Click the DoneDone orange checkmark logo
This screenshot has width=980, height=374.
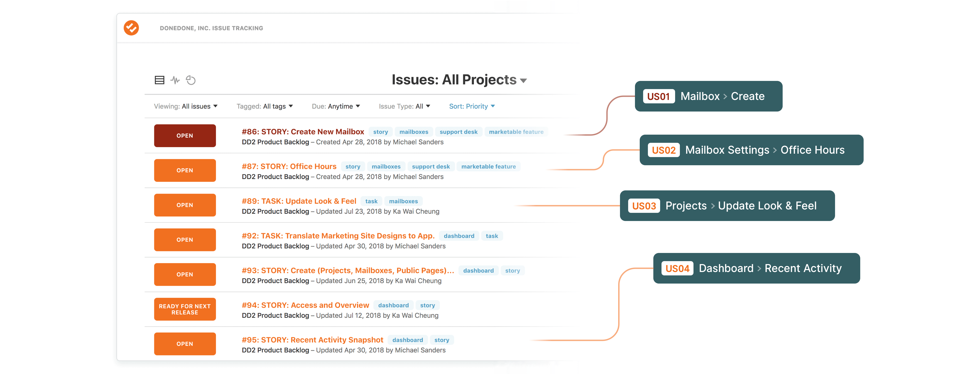131,28
